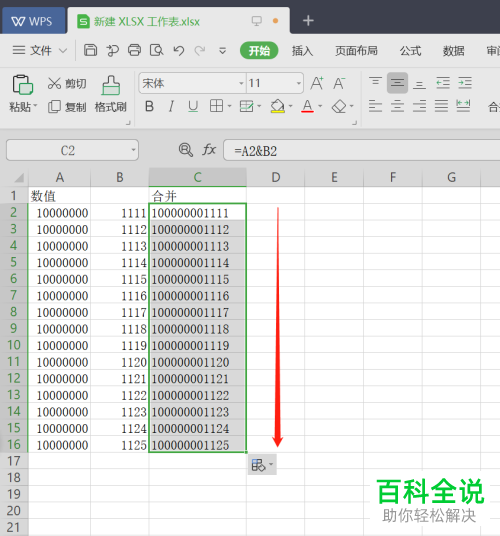Open a new tab with plus button
500x536 pixels.
point(308,21)
